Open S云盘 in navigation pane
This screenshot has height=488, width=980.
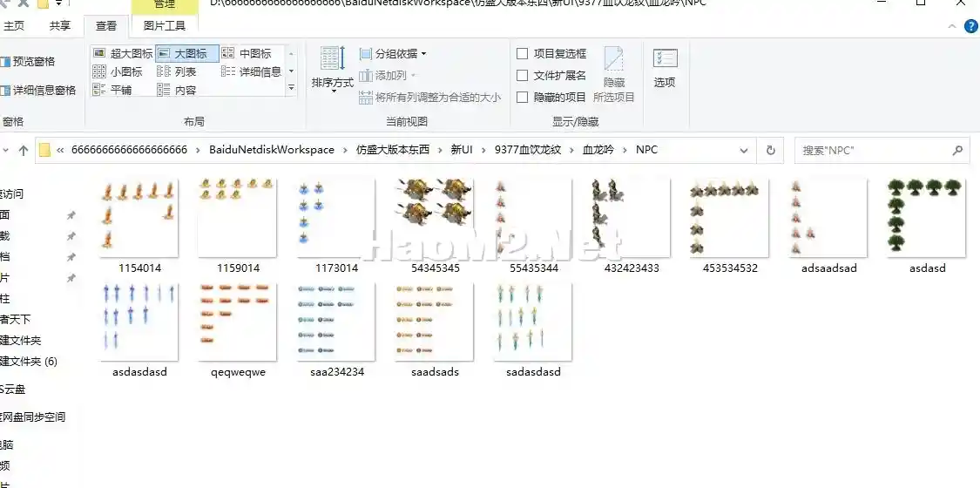(13, 390)
